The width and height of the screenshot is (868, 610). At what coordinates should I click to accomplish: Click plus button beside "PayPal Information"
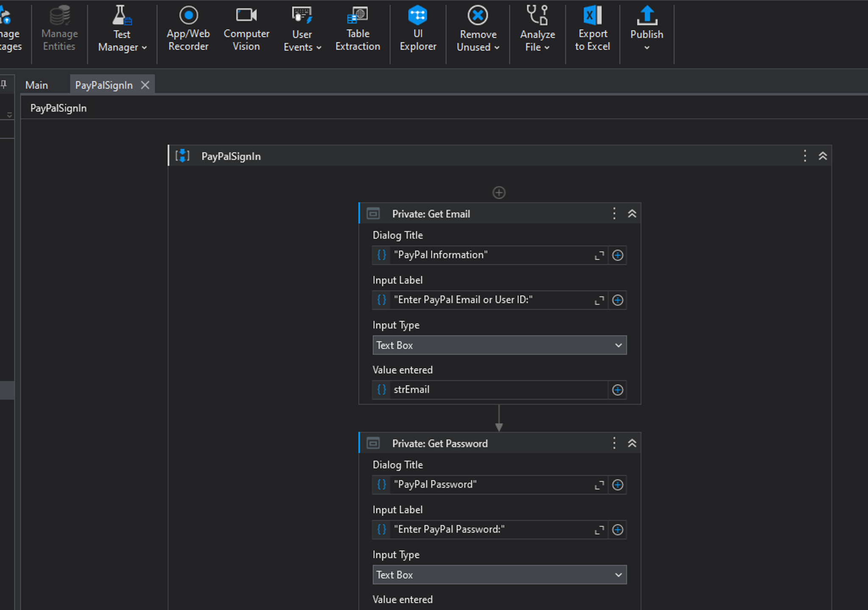618,255
